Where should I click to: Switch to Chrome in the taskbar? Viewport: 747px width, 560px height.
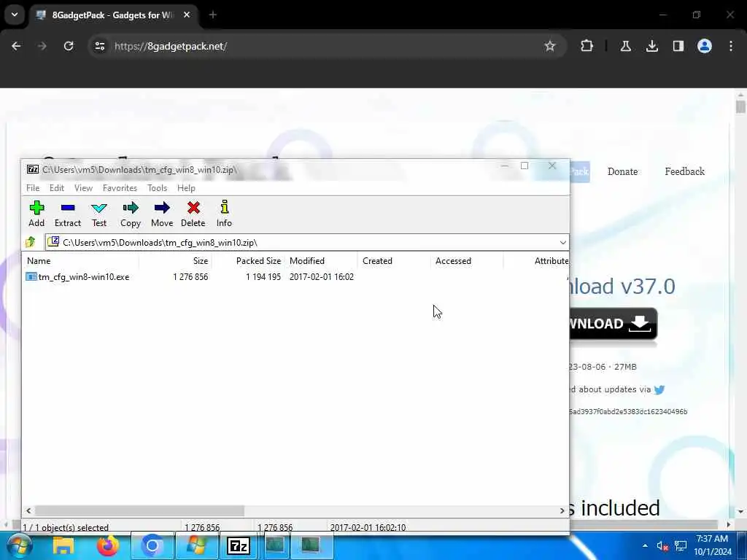(x=152, y=545)
